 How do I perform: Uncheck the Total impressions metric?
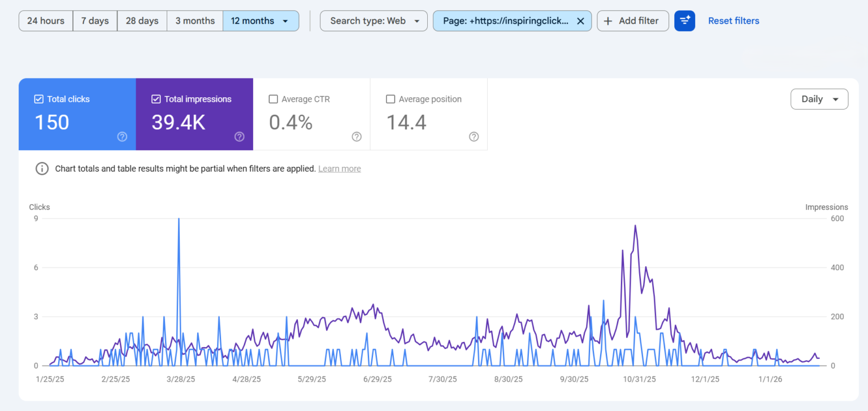click(x=155, y=98)
